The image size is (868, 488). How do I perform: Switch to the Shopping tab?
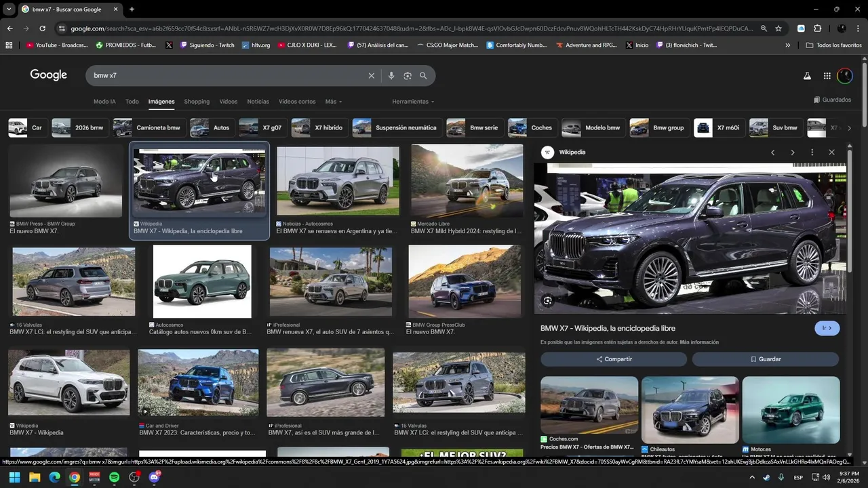click(x=197, y=102)
